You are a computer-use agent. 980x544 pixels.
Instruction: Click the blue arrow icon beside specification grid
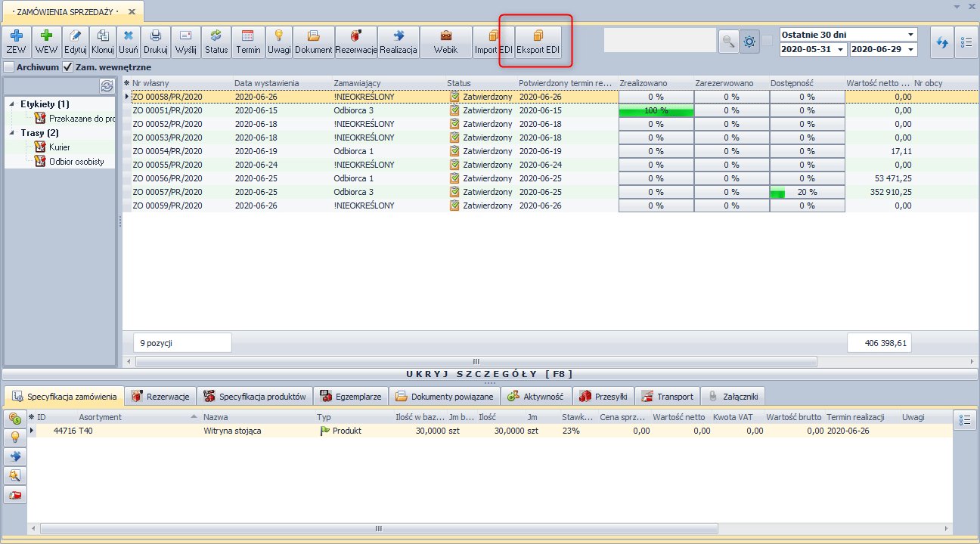15,456
